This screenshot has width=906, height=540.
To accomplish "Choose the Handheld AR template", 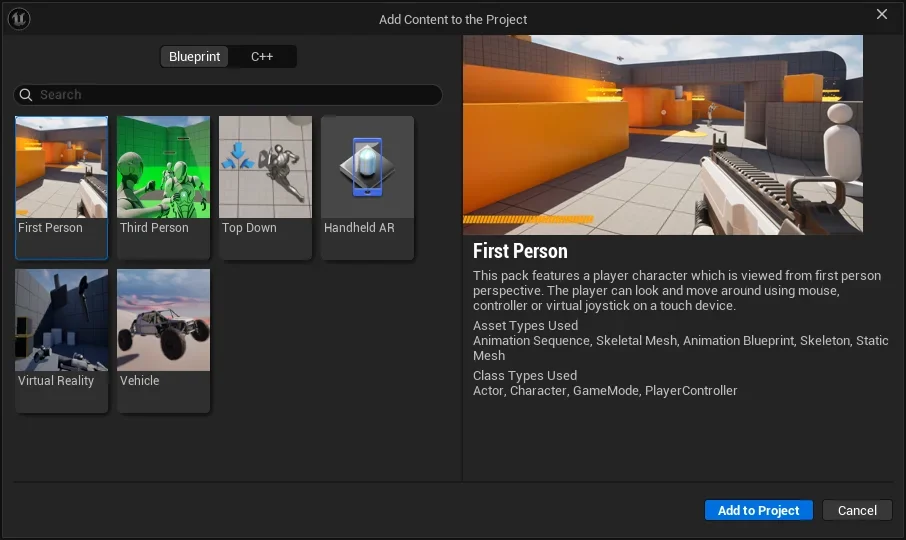I will pyautogui.click(x=367, y=188).
